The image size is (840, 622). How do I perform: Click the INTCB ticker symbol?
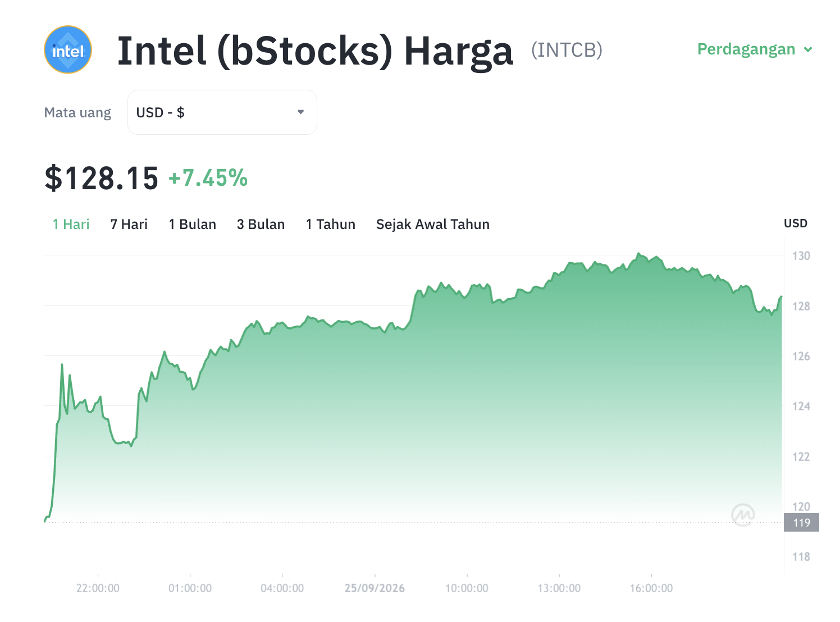(567, 50)
